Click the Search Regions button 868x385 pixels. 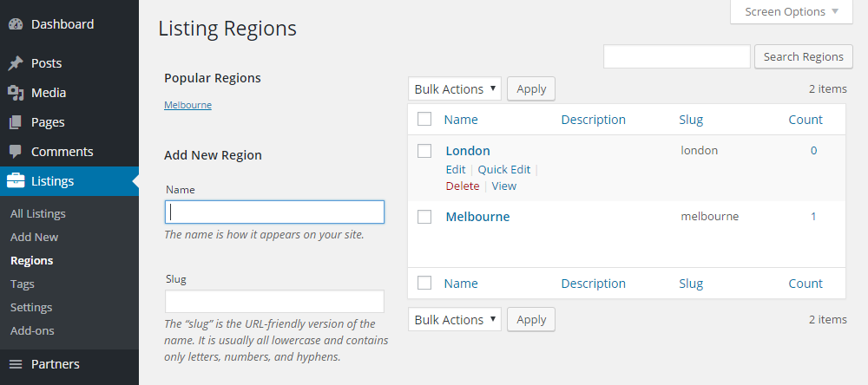tap(803, 57)
